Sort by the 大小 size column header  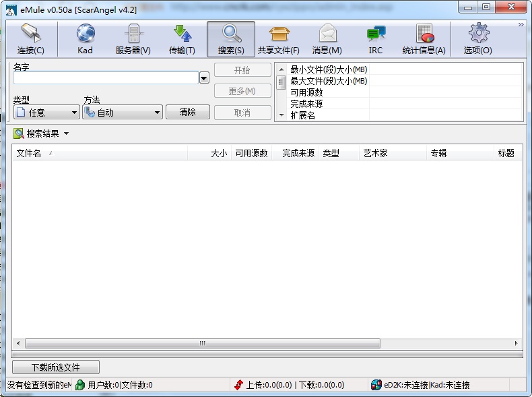(209, 153)
